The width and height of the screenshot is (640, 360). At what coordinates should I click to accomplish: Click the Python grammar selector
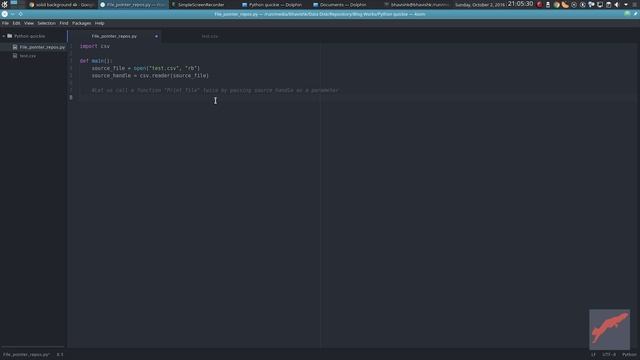[629, 355]
